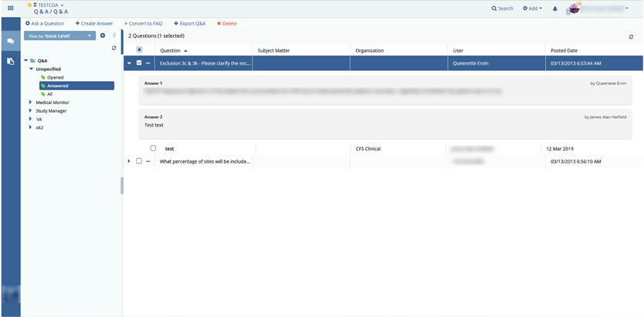Toggle the select-all questions checkbox
The height and width of the screenshot is (317, 644).
coord(139,50)
